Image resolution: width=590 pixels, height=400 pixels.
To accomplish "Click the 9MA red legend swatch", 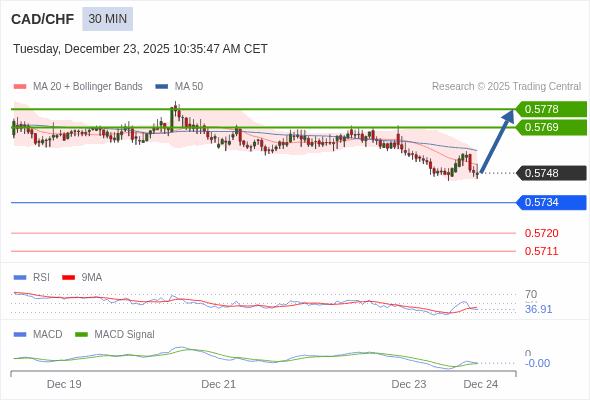I will pyautogui.click(x=68, y=278).
